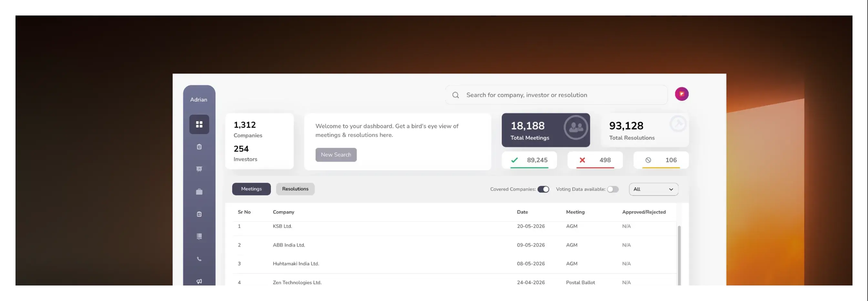Image resolution: width=868 pixels, height=301 pixels.
Task: Open the presentation board sidebar icon
Action: click(x=199, y=169)
